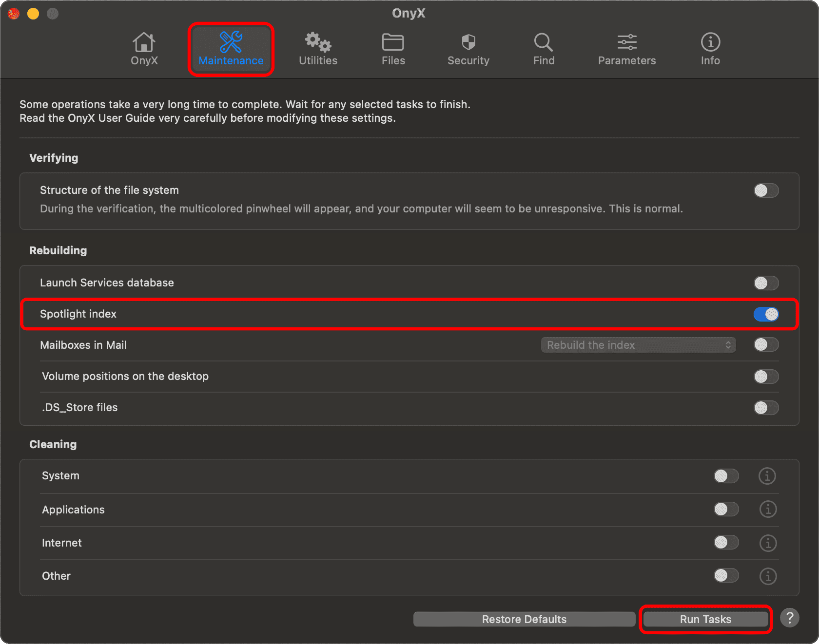Click the Security shield icon
This screenshot has width=819, height=644.
point(468,43)
